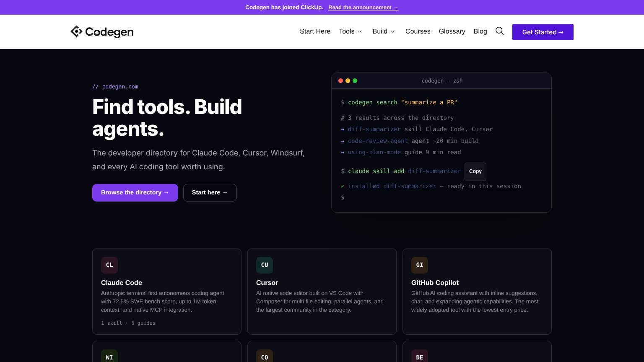The image size is (644, 362).
Task: Open the Glossary nav link
Action: coord(452,31)
